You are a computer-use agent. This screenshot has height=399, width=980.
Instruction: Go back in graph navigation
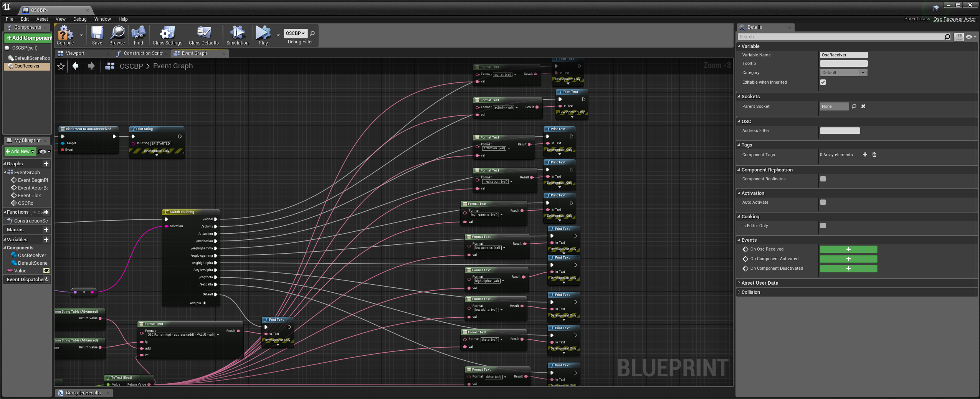pos(76,66)
